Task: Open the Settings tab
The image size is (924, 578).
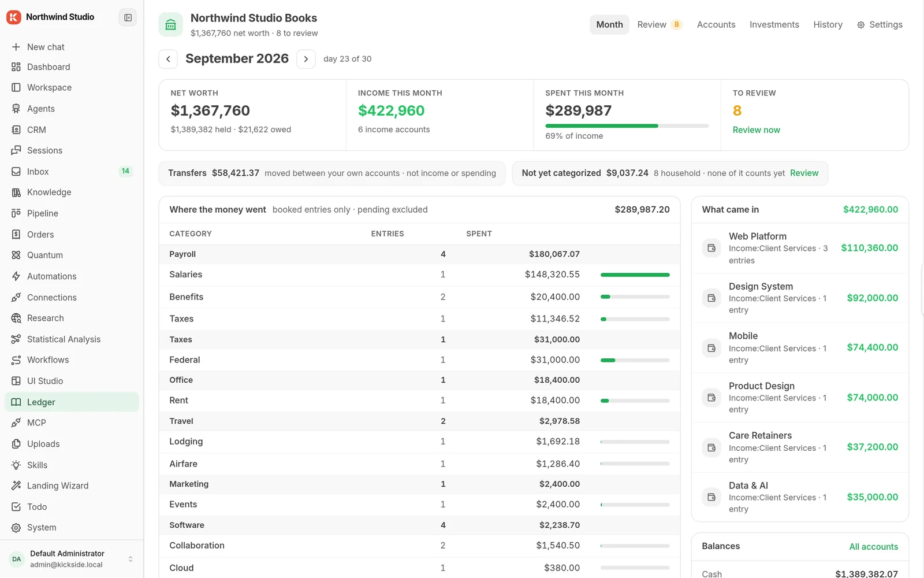Action: tap(880, 25)
